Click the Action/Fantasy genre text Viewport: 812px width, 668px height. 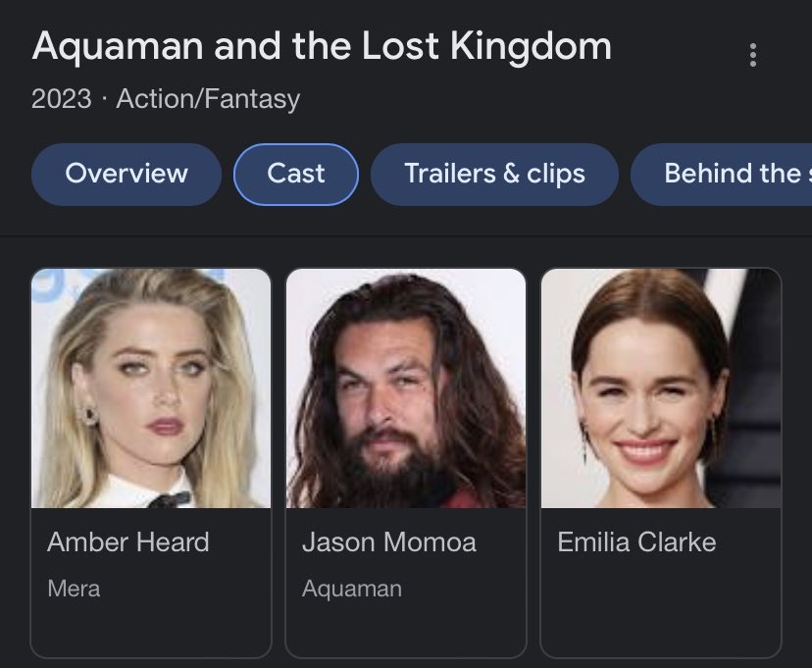pos(208,99)
